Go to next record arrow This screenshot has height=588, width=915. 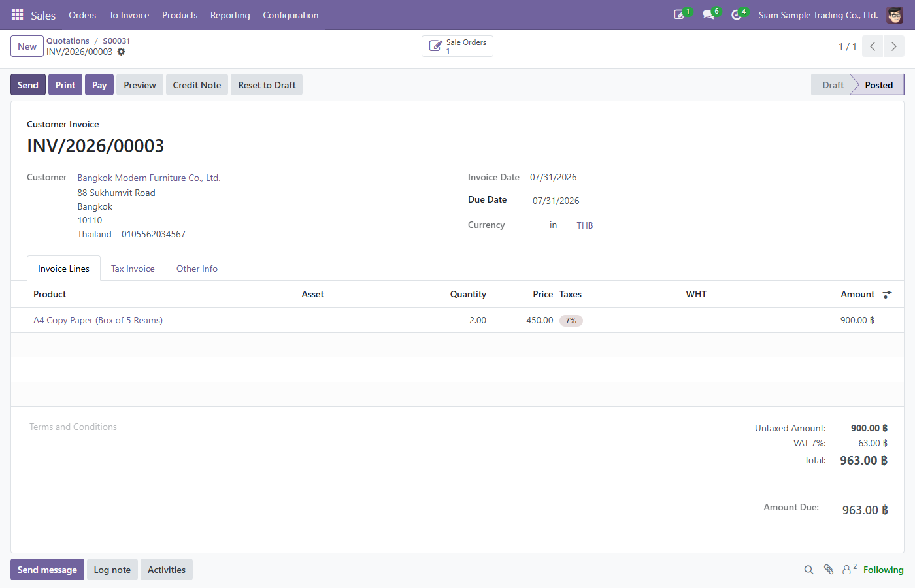(893, 46)
